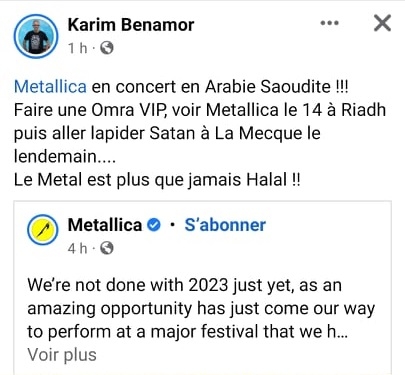Click the truncation ellipsis after "that we h"
The image size is (405, 375).
[x=343, y=332]
